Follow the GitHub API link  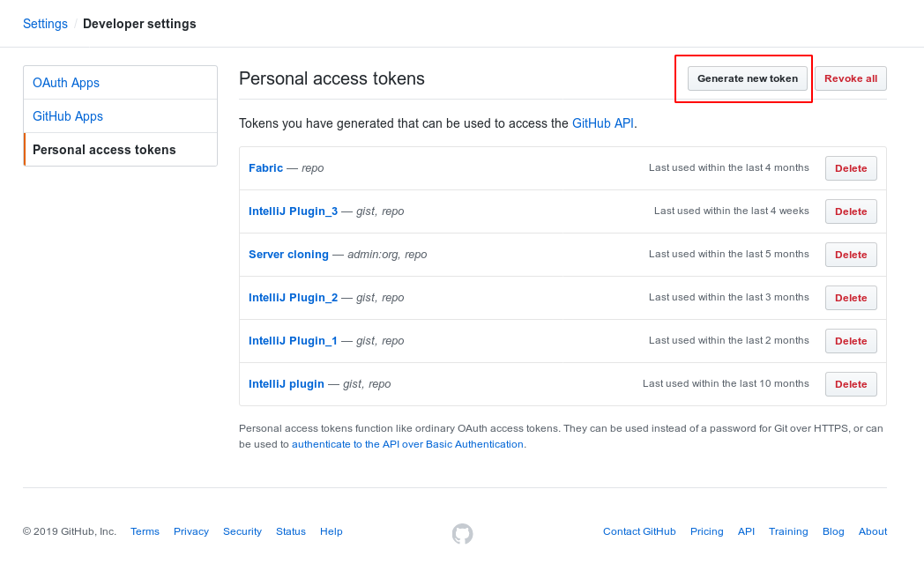602,123
